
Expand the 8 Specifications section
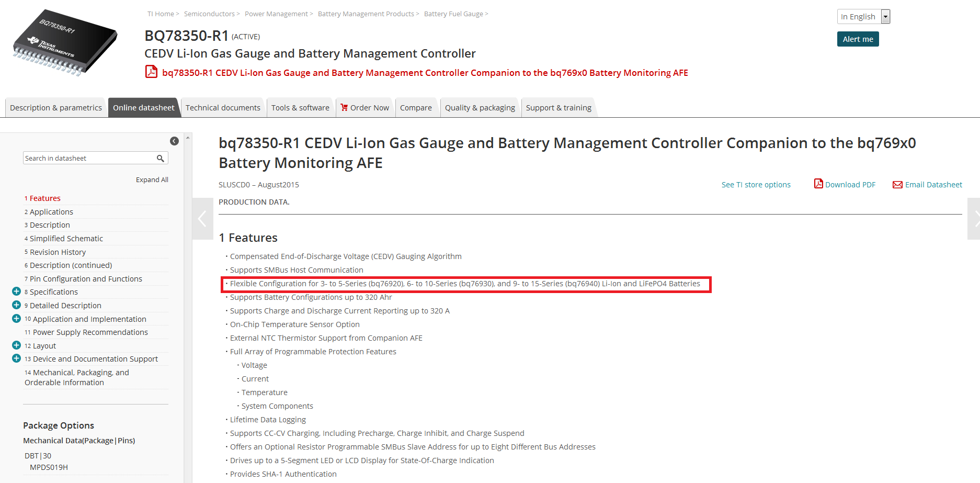tap(16, 291)
